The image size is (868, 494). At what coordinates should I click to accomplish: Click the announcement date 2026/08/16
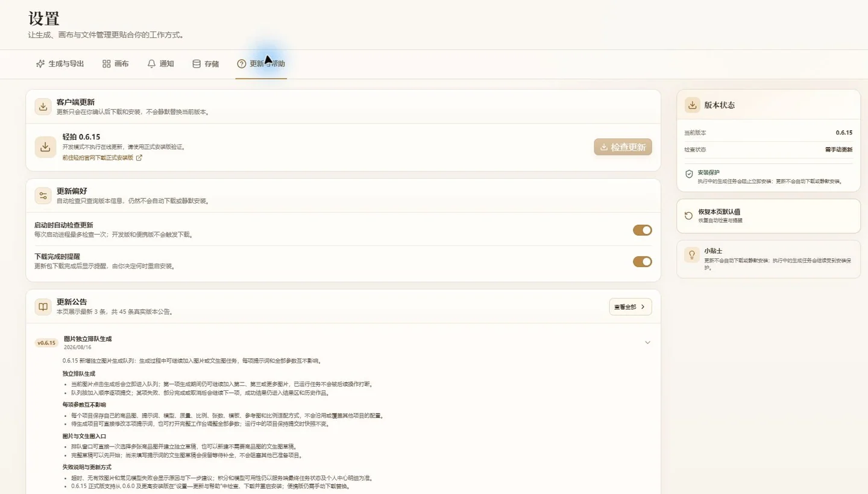[78, 347]
